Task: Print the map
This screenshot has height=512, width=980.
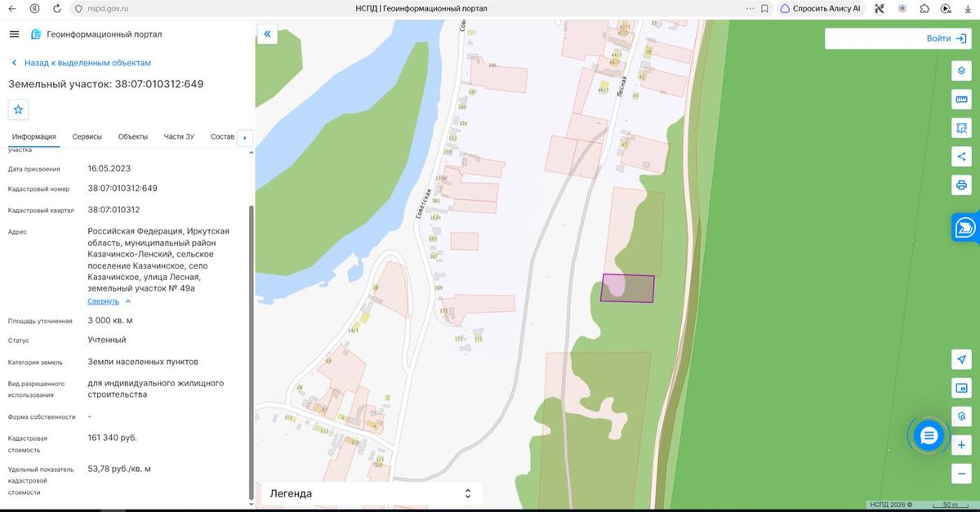Action: coord(961,185)
